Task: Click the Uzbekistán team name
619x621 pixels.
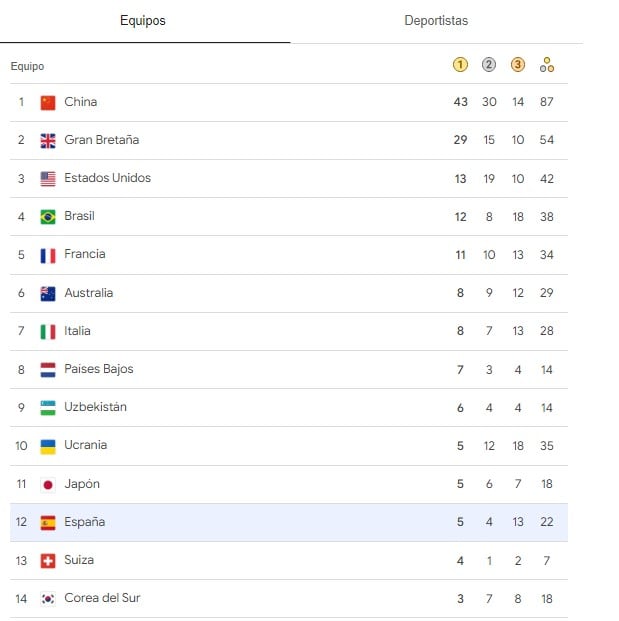Action: 95,407
